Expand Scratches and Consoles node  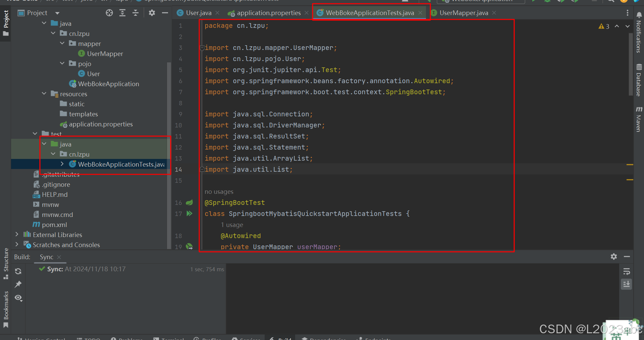click(17, 244)
